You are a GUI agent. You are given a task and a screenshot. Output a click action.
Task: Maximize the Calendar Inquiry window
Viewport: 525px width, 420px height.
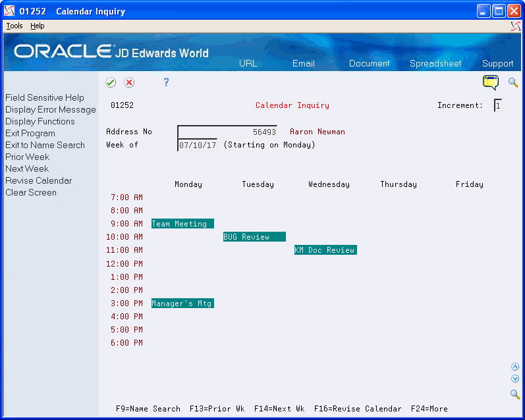499,11
